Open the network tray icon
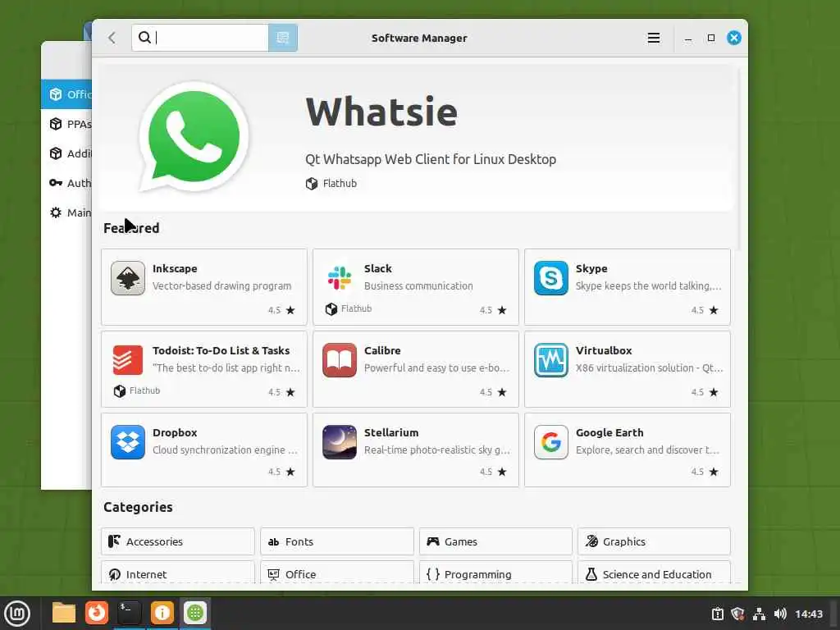 (759, 614)
